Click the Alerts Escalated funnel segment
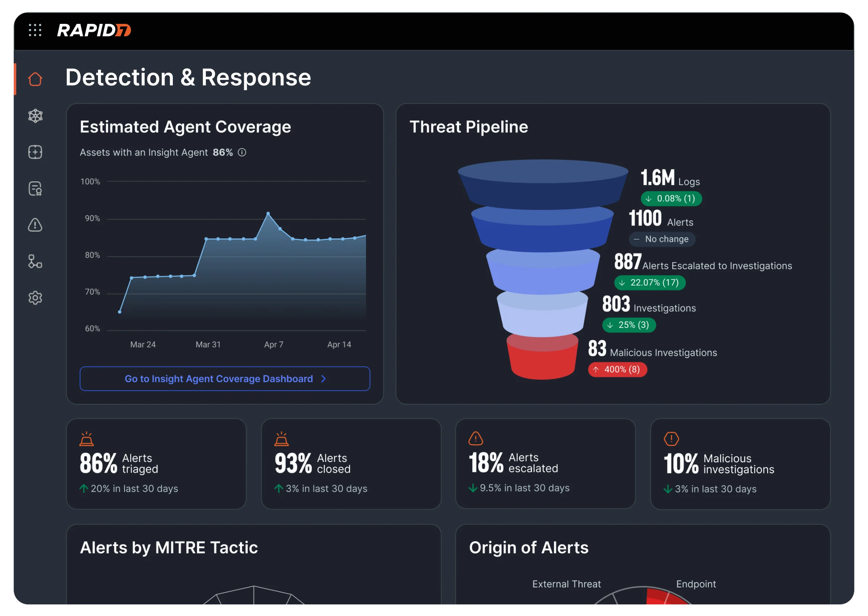868x616 pixels. (x=543, y=272)
